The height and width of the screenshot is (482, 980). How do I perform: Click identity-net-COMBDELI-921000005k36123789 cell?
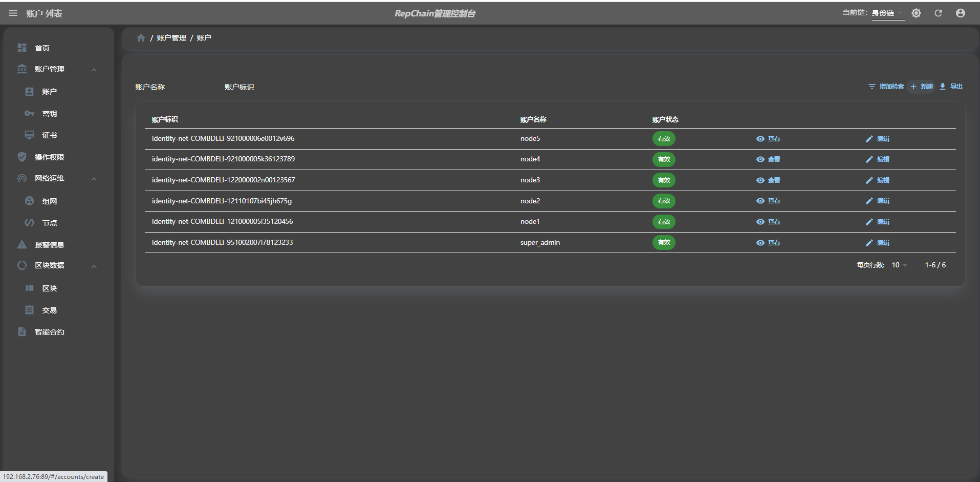pos(223,159)
